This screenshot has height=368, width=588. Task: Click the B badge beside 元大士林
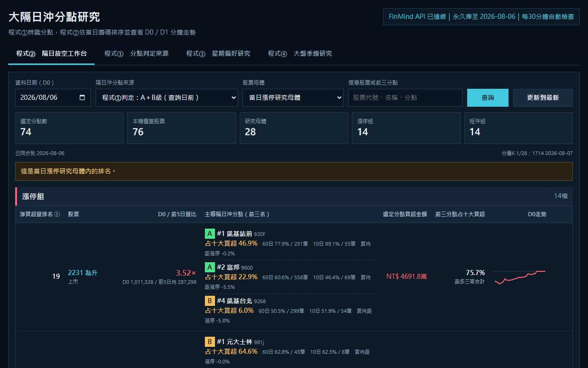[209, 342]
